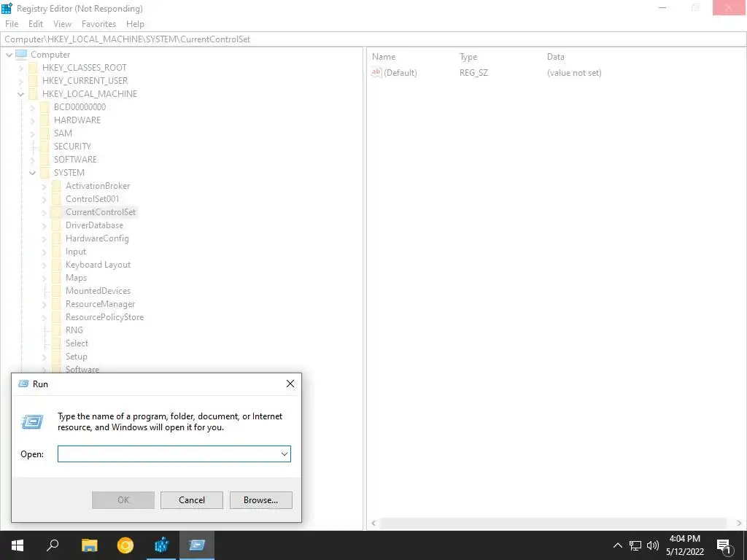Image resolution: width=747 pixels, height=560 pixels.
Task: Click the HARDWARE folder icon
Action: (44, 120)
